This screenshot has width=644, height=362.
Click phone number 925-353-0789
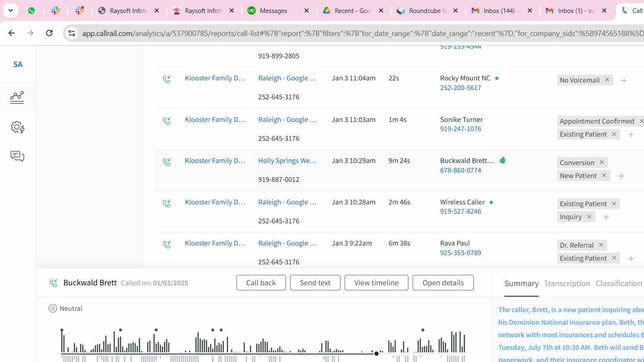[x=460, y=253]
